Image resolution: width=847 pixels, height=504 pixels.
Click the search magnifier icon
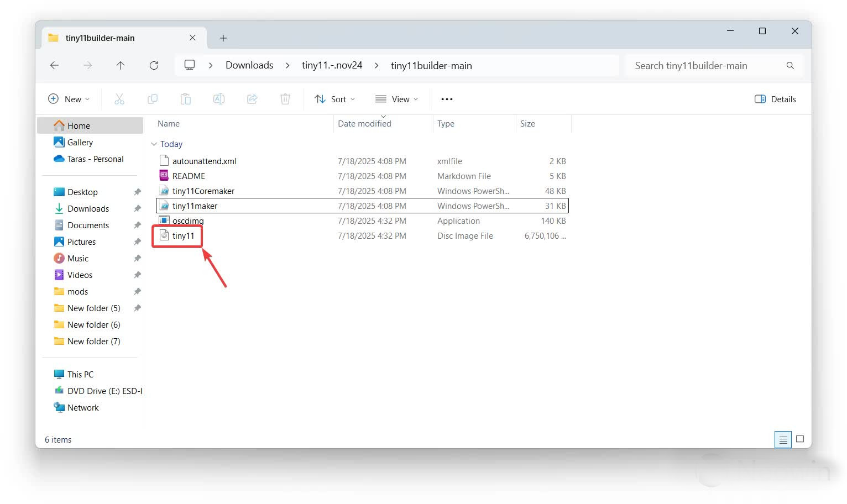[790, 65]
